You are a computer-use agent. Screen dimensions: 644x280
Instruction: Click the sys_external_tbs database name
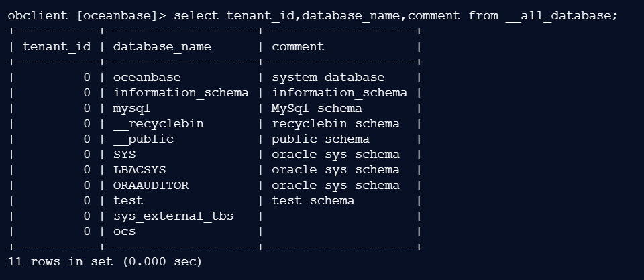click(176, 216)
